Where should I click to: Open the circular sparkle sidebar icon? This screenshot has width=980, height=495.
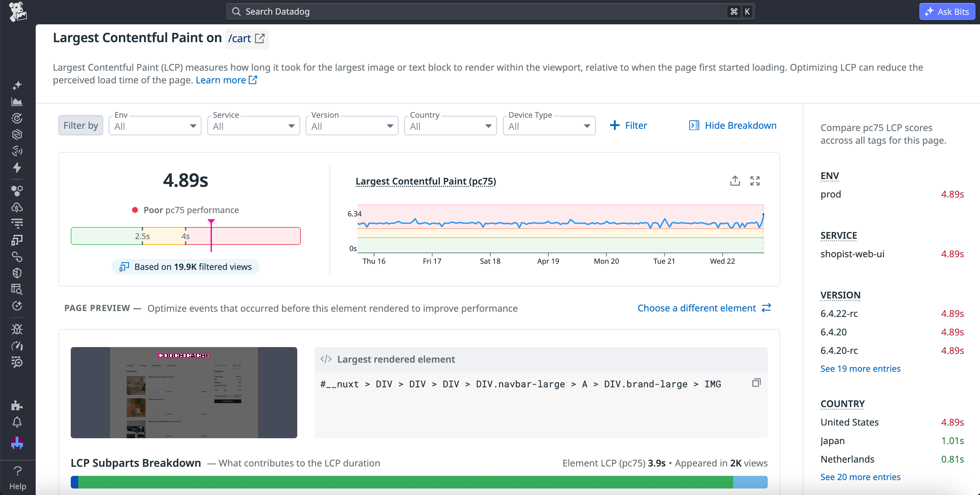(17, 306)
